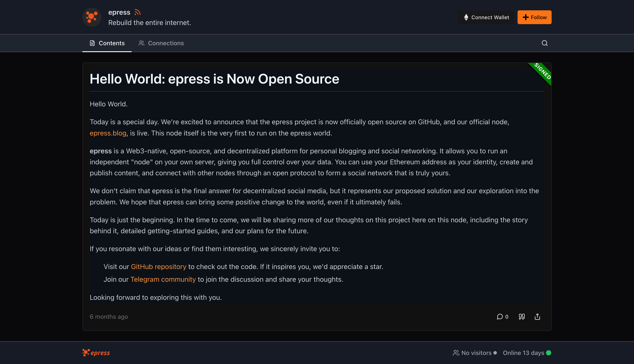The height and width of the screenshot is (364, 634).
Task: Open the comments on this post
Action: [500, 316]
